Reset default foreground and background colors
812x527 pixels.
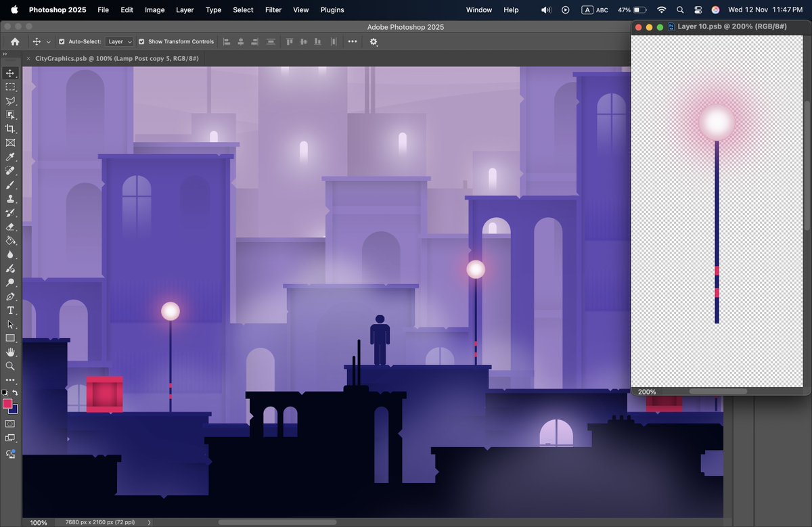click(x=5, y=392)
